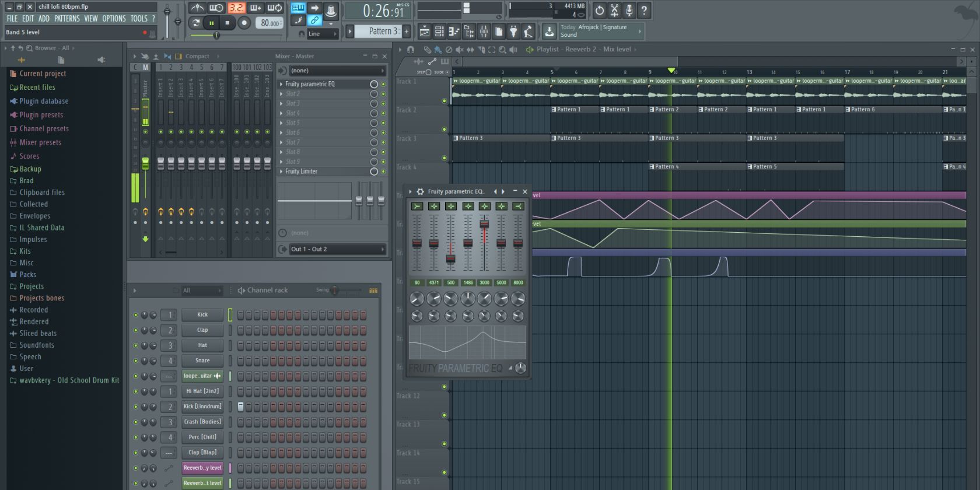This screenshot has height=490, width=980.
Task: Expand the Sliced beats folder
Action: [x=38, y=334]
